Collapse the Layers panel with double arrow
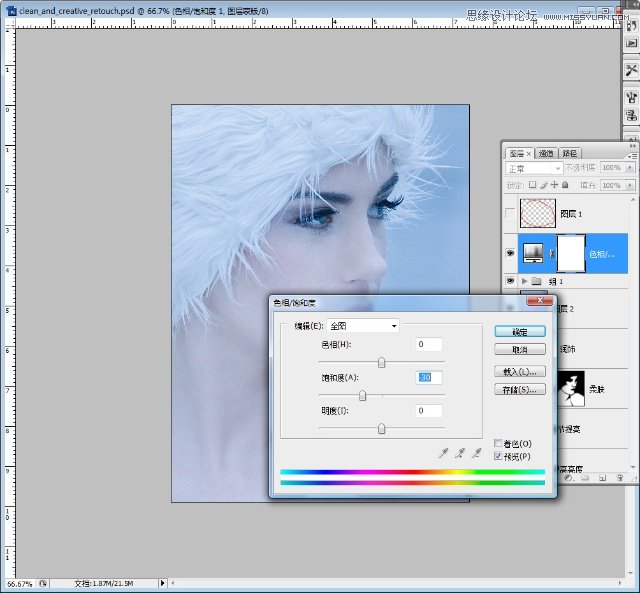The width and height of the screenshot is (640, 593). [x=633, y=146]
